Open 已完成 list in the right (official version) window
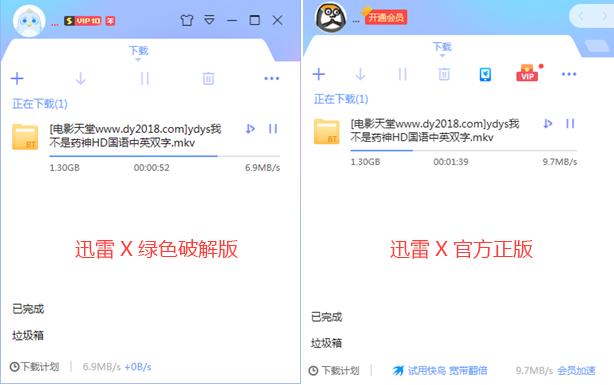Screen dimensions: 614x385 pos(327,317)
